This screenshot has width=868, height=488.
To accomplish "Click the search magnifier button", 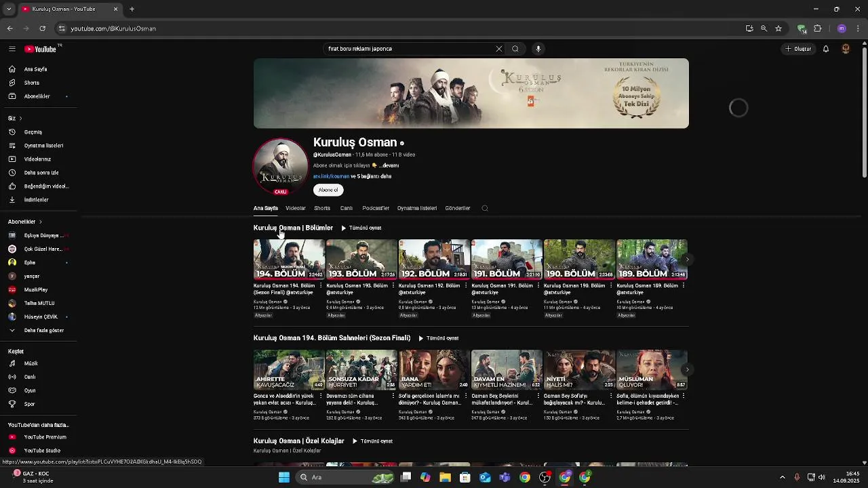I will pos(515,49).
